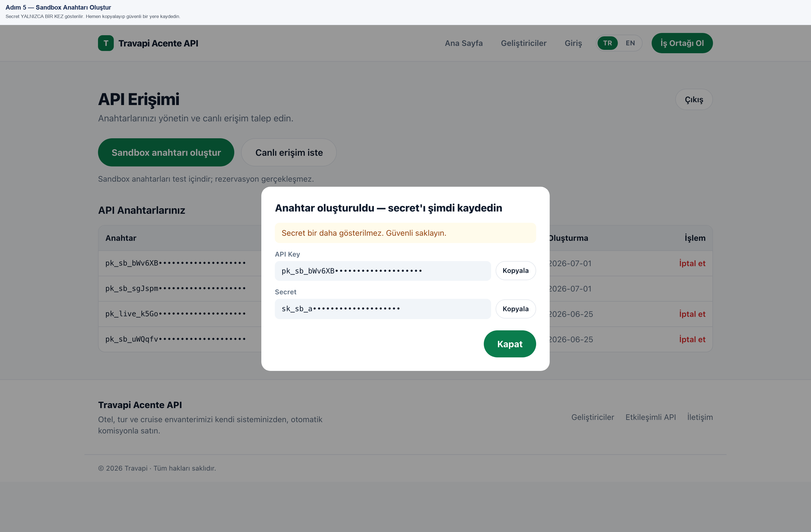The height and width of the screenshot is (532, 811).
Task: Open footer Etkileşimli API link
Action: click(650, 417)
